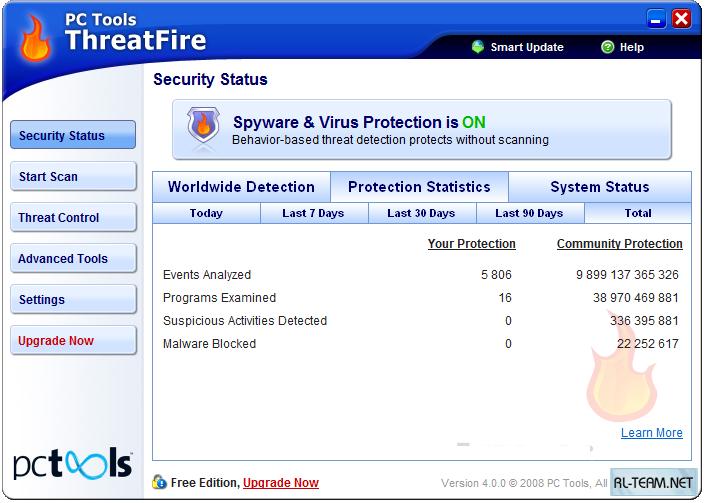Click the PC Tools logo
This screenshot has height=503, width=705.
[x=71, y=464]
